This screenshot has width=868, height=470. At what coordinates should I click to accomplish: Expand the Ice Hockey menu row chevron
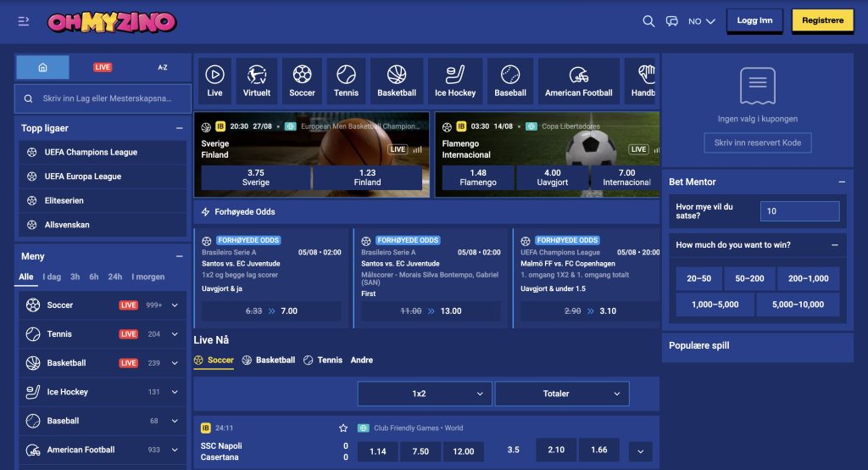click(x=175, y=392)
